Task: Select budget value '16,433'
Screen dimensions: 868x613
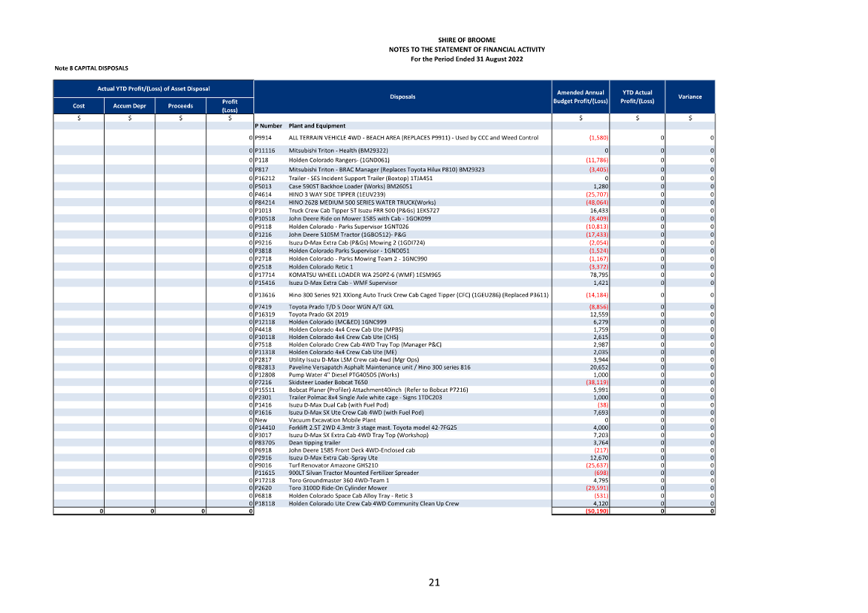Action: (599, 211)
